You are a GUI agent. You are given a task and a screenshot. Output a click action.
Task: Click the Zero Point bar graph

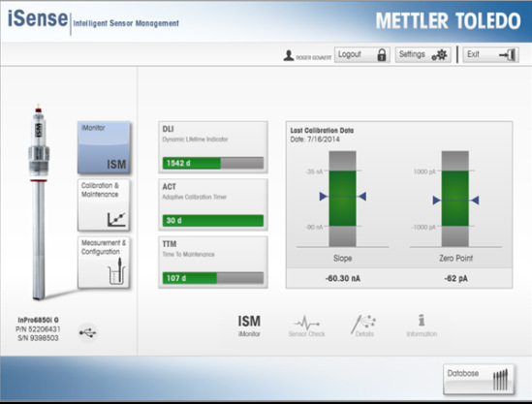click(x=455, y=199)
